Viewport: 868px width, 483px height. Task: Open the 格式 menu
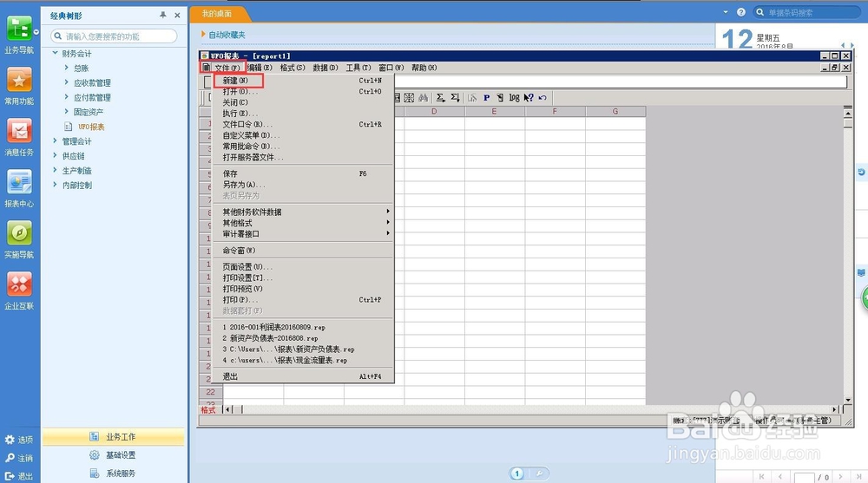pyautogui.click(x=293, y=68)
